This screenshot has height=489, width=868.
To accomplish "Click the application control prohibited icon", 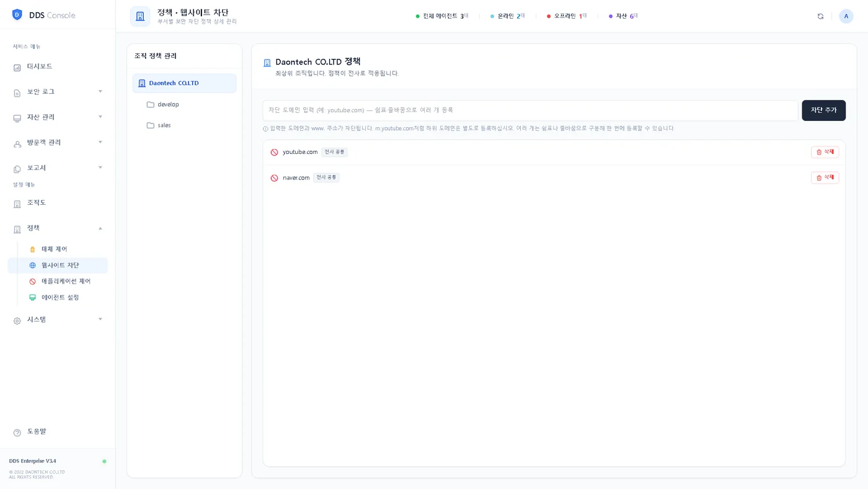I will click(x=33, y=282).
